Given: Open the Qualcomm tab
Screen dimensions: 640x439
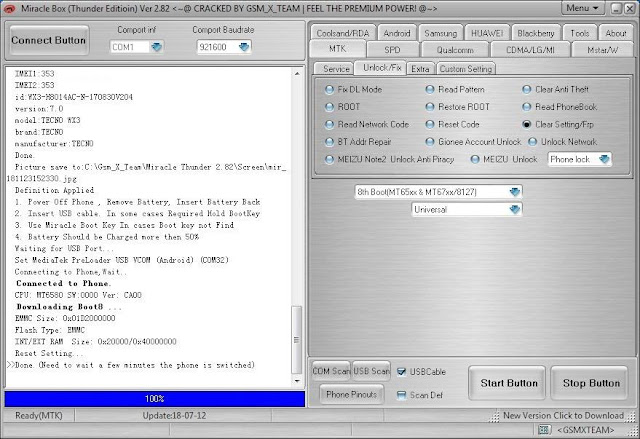Looking at the screenshot, I should click(455, 50).
